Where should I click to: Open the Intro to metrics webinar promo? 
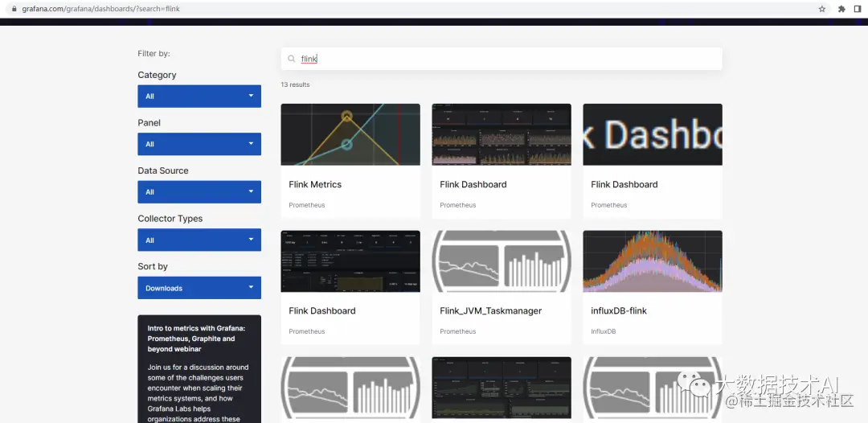tap(199, 369)
